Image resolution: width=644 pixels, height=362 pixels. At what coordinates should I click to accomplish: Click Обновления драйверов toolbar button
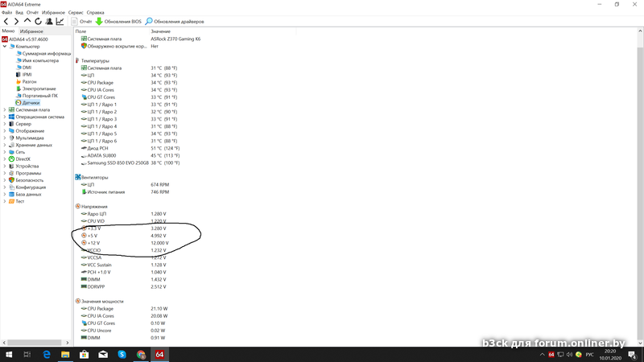(x=175, y=22)
